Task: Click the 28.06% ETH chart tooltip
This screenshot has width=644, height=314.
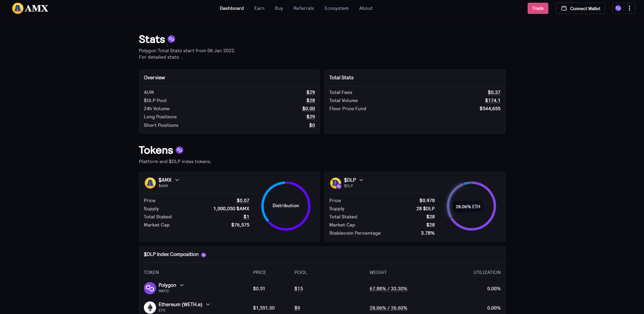Action: [x=468, y=207]
